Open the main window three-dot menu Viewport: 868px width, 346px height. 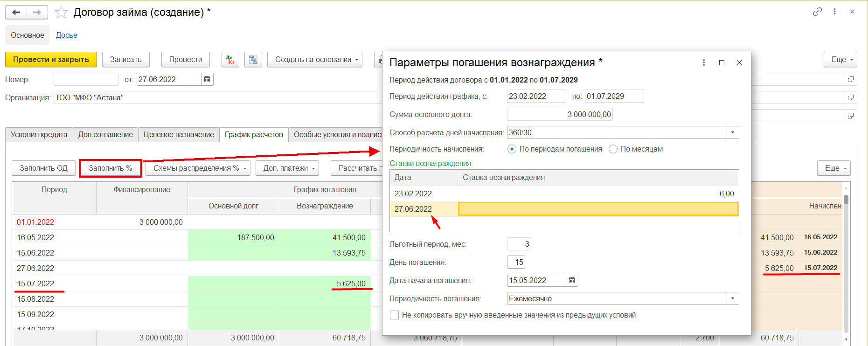point(834,12)
